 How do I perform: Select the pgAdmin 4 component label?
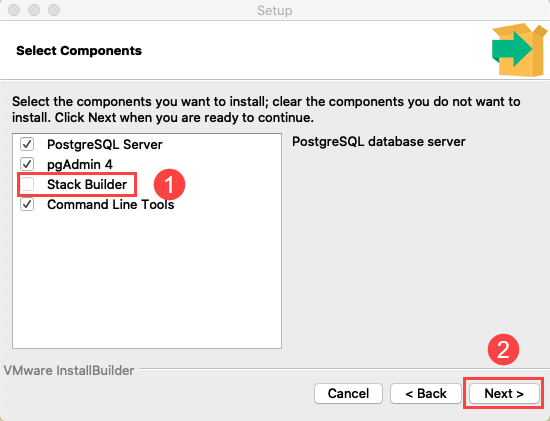(x=80, y=165)
